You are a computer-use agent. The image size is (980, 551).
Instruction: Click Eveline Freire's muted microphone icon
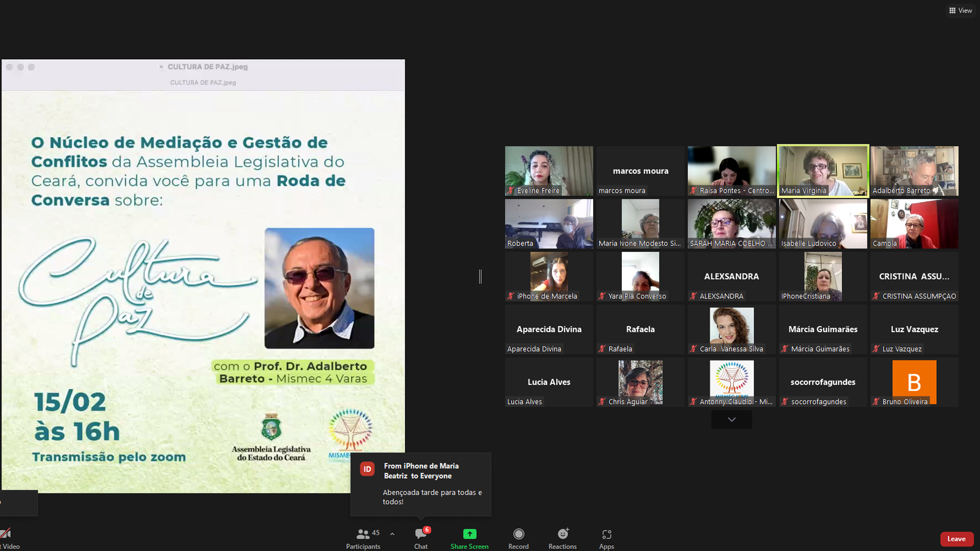click(510, 190)
